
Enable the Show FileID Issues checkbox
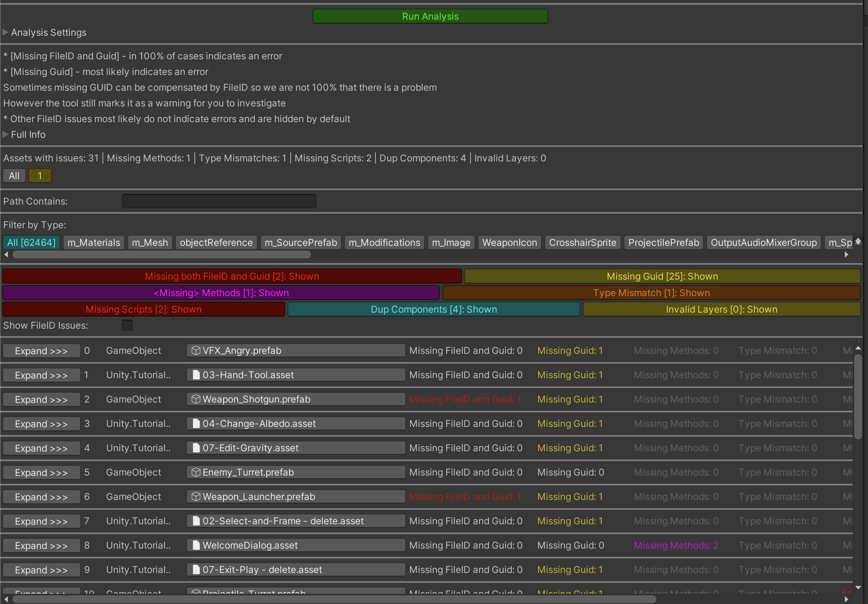point(127,325)
